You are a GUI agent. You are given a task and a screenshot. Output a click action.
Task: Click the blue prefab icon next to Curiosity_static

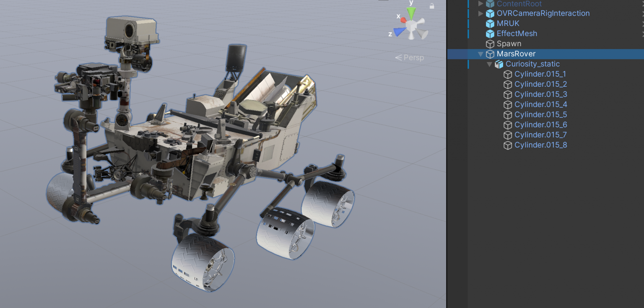click(499, 64)
